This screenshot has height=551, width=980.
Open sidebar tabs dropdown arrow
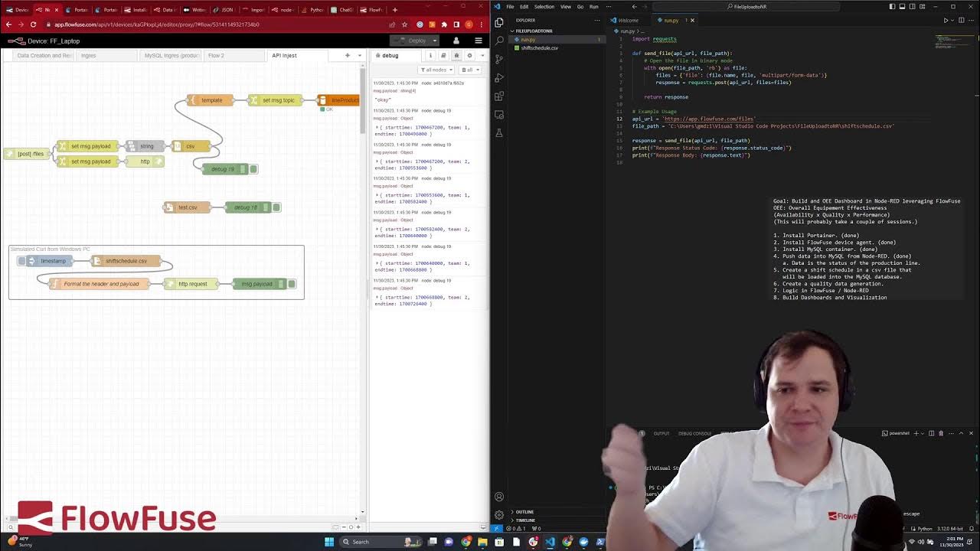tap(482, 55)
